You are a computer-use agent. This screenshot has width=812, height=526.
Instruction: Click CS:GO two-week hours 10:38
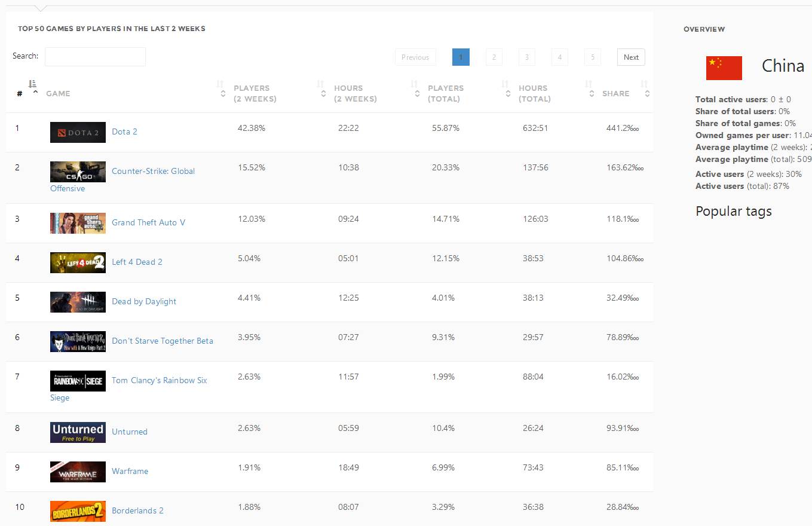[348, 167]
